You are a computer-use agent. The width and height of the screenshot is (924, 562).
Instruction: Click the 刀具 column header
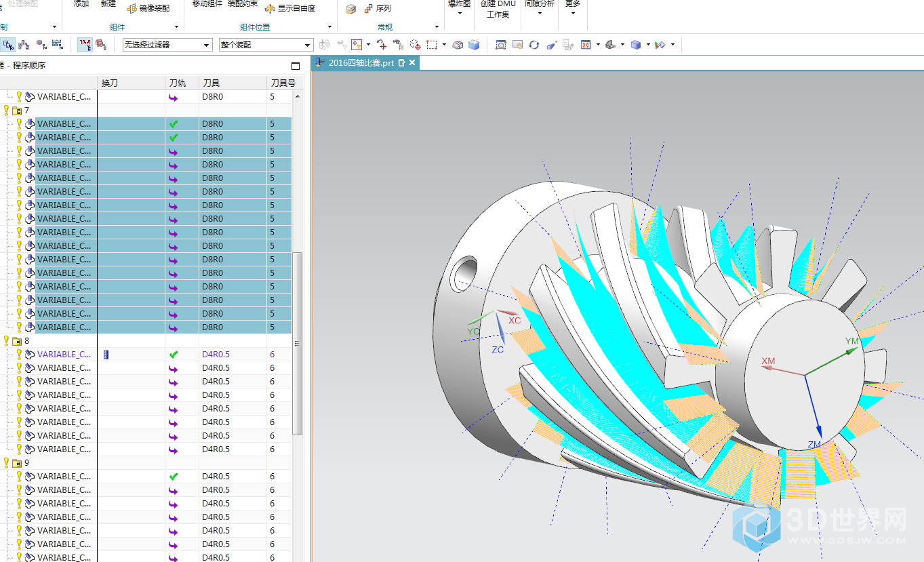[x=233, y=83]
